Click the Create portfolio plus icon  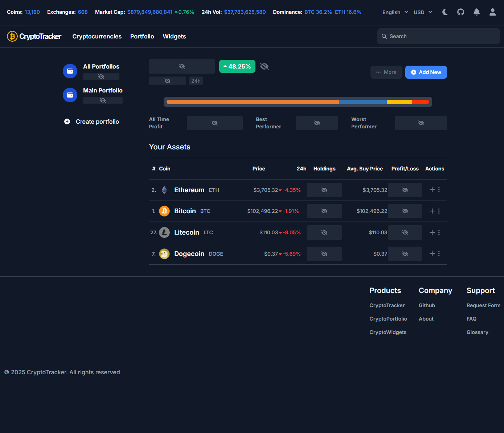point(67,121)
